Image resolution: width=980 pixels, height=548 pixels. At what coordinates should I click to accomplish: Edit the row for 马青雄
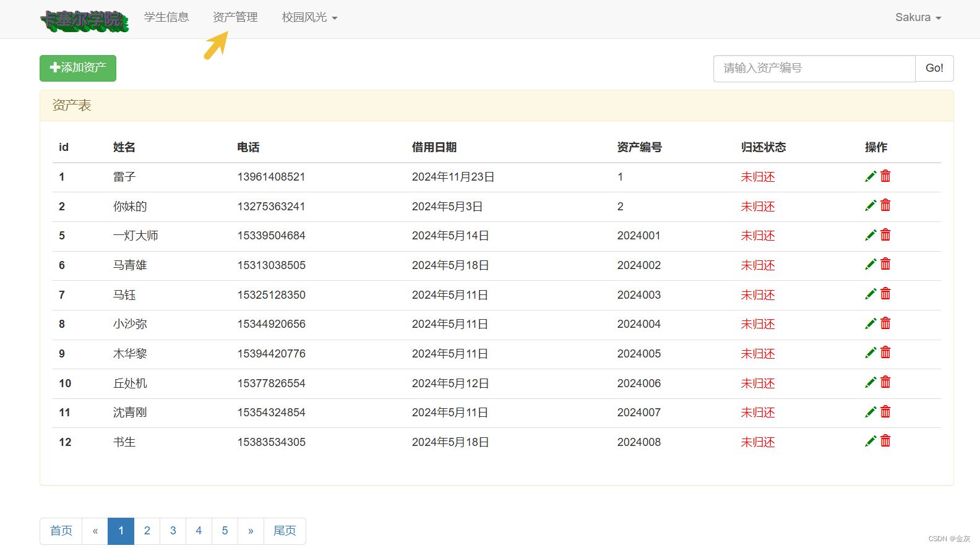[870, 264]
